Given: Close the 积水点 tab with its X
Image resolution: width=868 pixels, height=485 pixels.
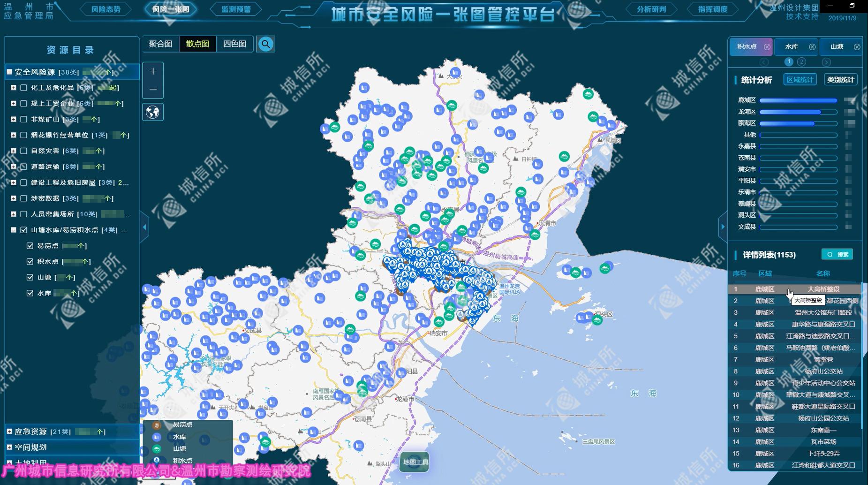Looking at the screenshot, I should 767,47.
